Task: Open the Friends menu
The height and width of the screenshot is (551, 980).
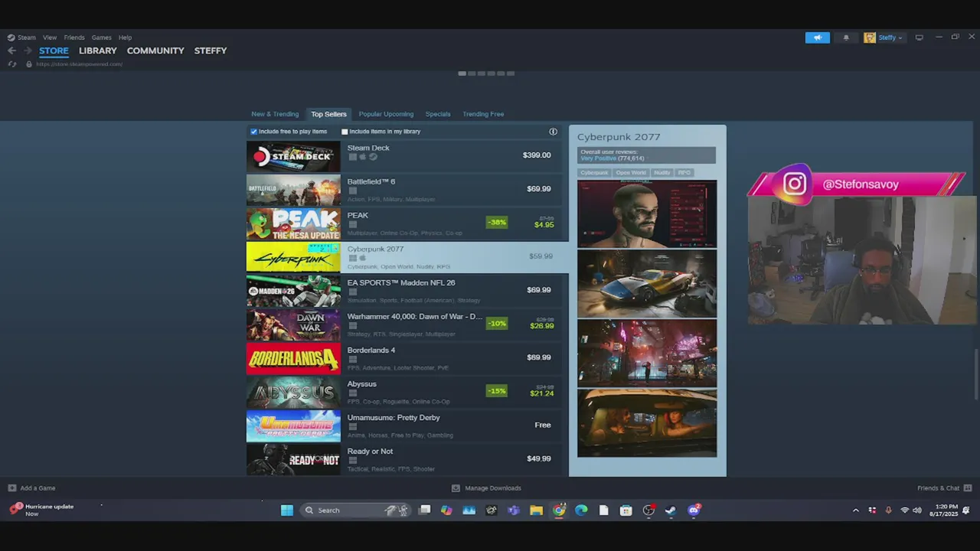Action: coord(74,37)
